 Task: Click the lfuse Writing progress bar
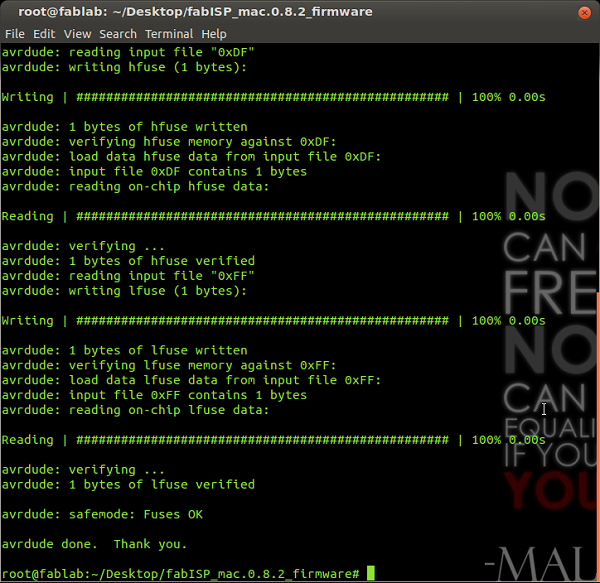[x=262, y=321]
